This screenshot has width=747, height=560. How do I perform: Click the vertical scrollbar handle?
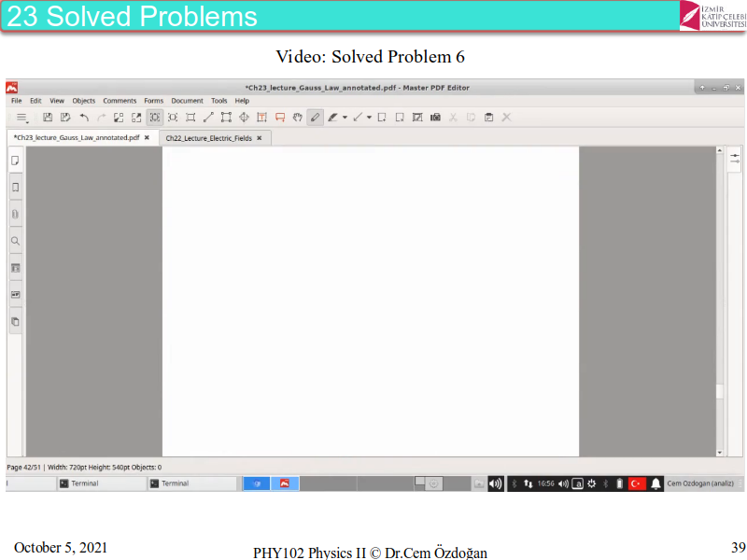click(x=720, y=392)
